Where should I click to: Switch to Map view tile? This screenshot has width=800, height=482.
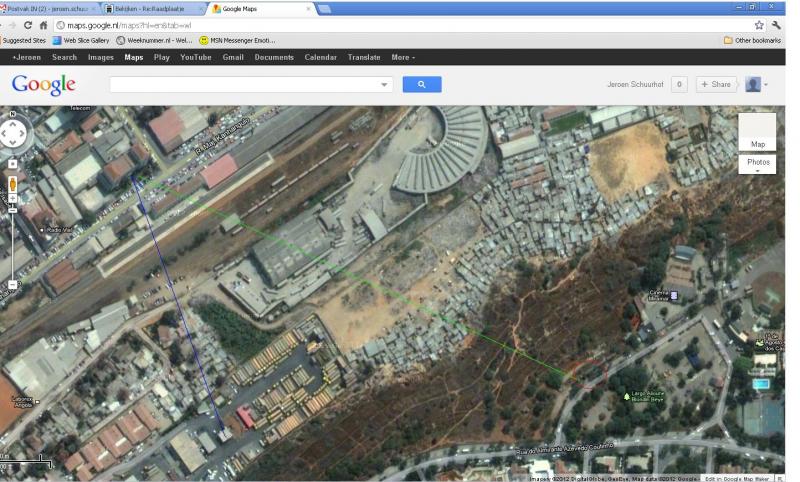pyautogui.click(x=757, y=132)
